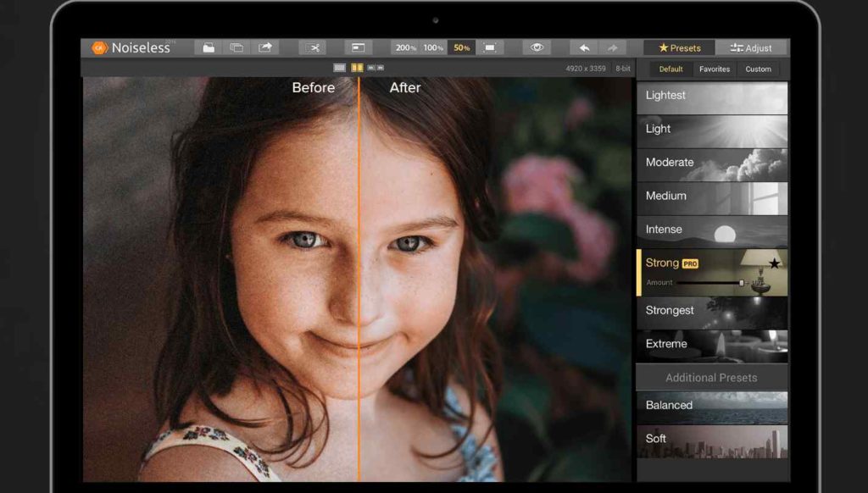Toggle the favorite star on Strong preset
The width and height of the screenshot is (868, 493).
[x=774, y=263]
